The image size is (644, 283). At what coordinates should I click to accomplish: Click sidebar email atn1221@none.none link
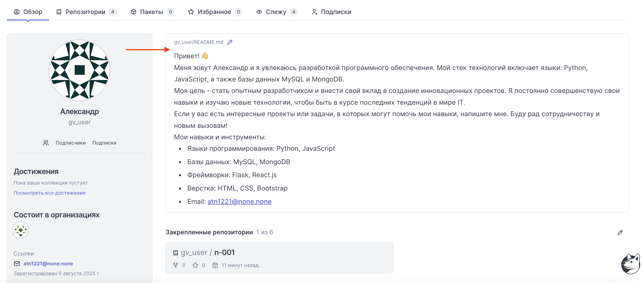tap(48, 263)
